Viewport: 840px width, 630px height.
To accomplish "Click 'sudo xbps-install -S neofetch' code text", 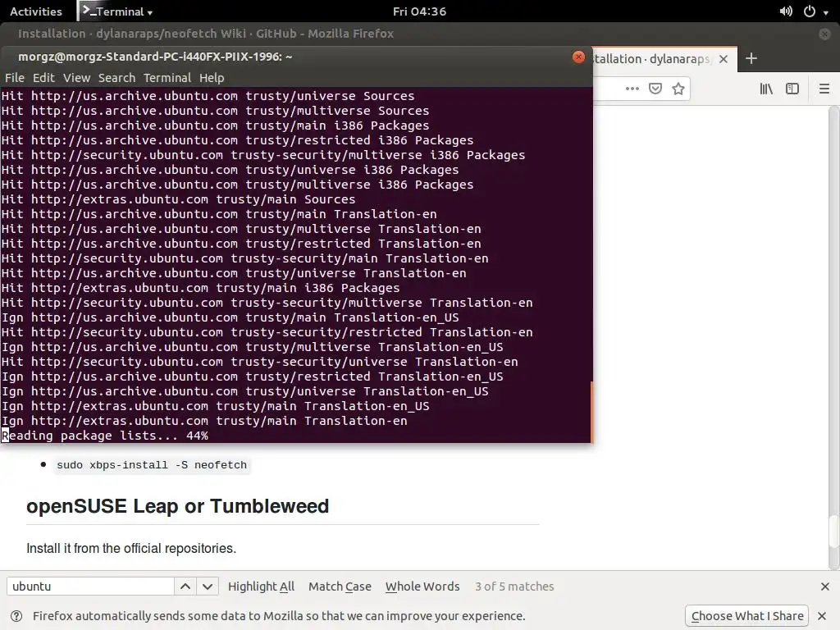I will click(x=152, y=465).
